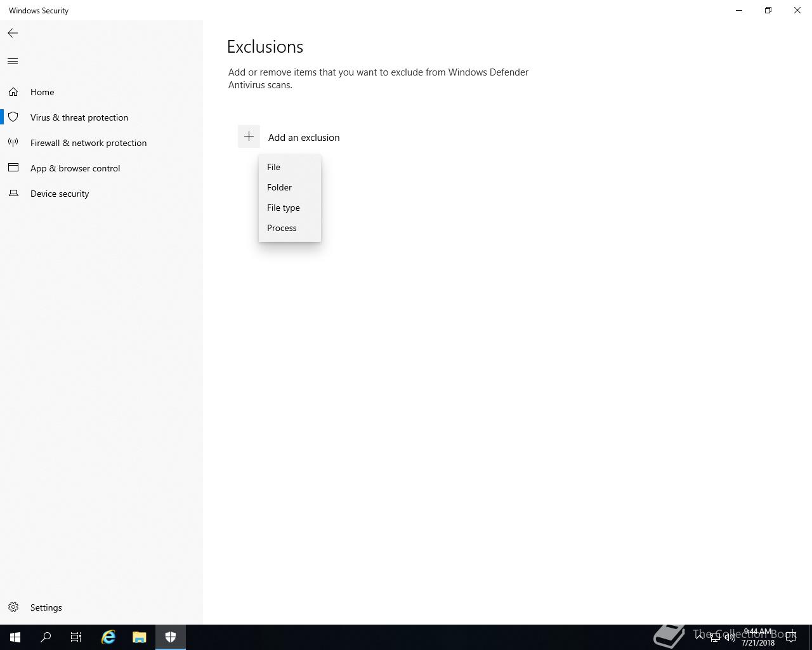Image resolution: width=812 pixels, height=650 pixels.
Task: Restore down the Windows Security window
Action: coord(768,10)
